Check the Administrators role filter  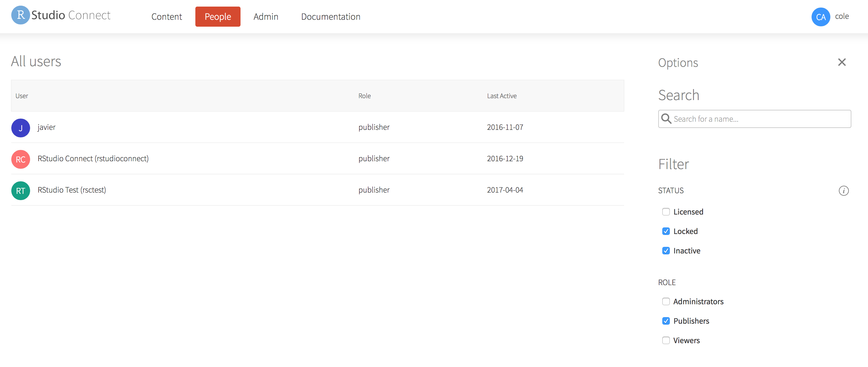[x=666, y=302]
